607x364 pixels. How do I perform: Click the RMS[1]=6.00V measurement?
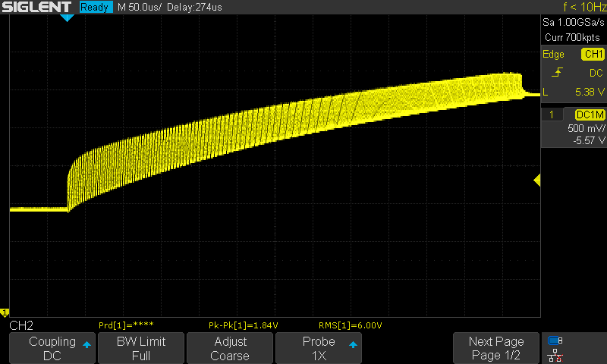coord(351,325)
